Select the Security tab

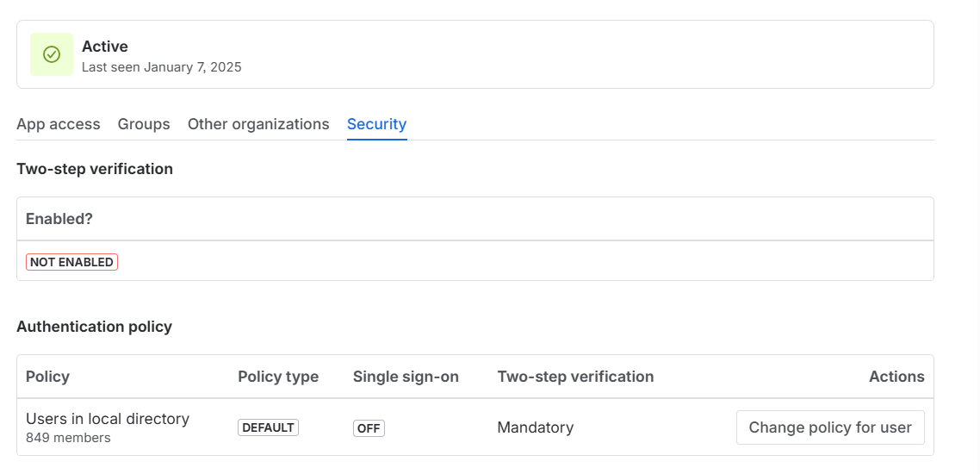(x=377, y=124)
